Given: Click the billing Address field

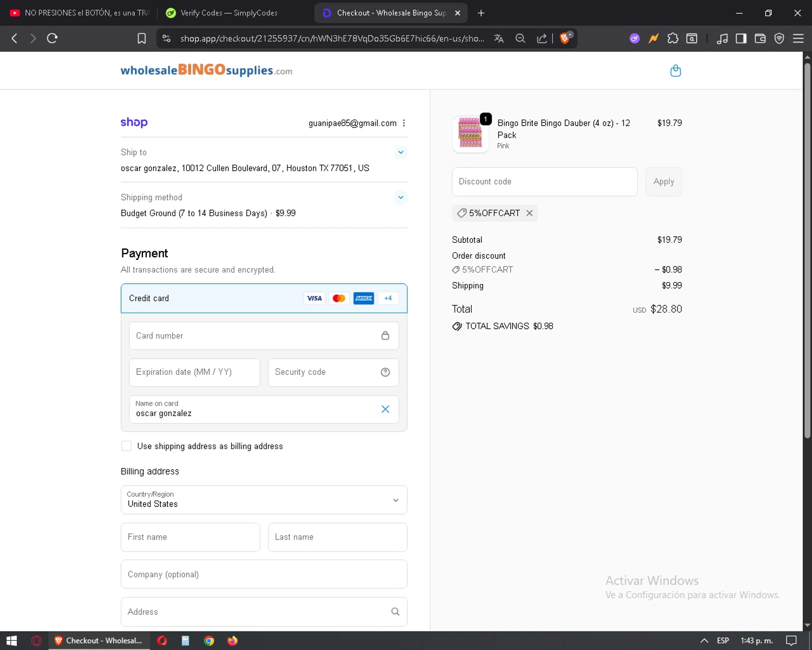Looking at the screenshot, I should (x=264, y=612).
